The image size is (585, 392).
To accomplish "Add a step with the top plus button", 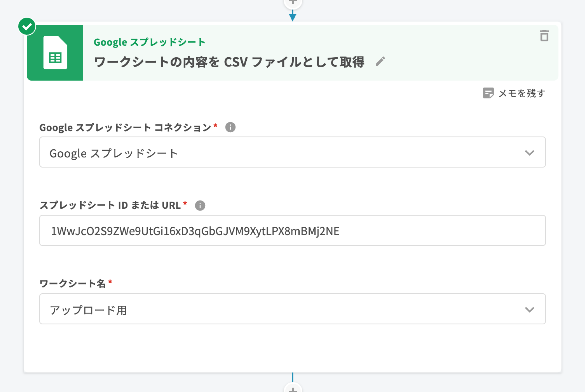I will [x=293, y=3].
